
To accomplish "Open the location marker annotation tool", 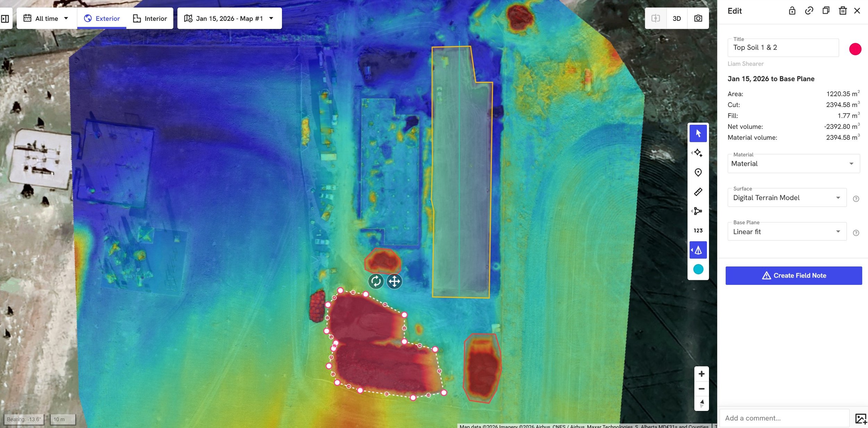I will (x=698, y=172).
